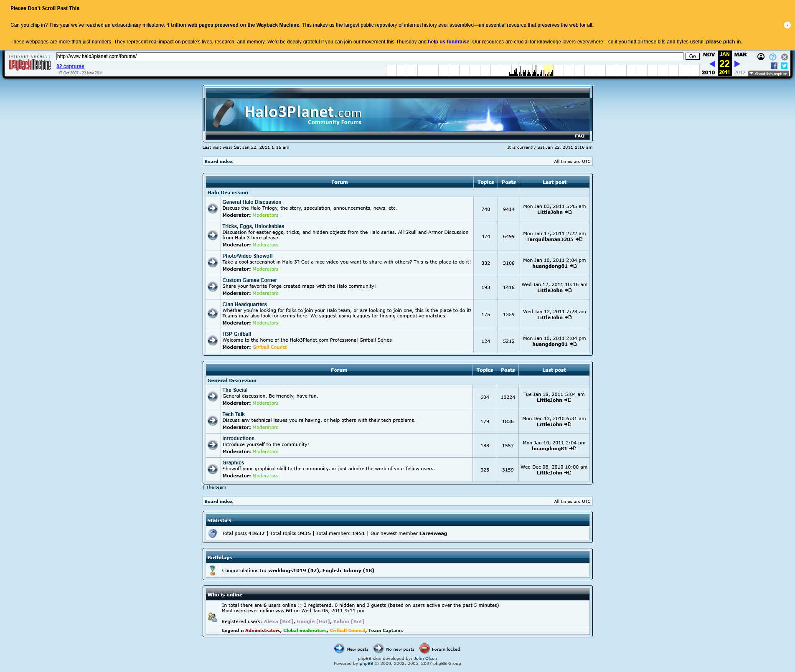Open the Wayback help question icon
The image size is (795, 672).
tap(773, 57)
